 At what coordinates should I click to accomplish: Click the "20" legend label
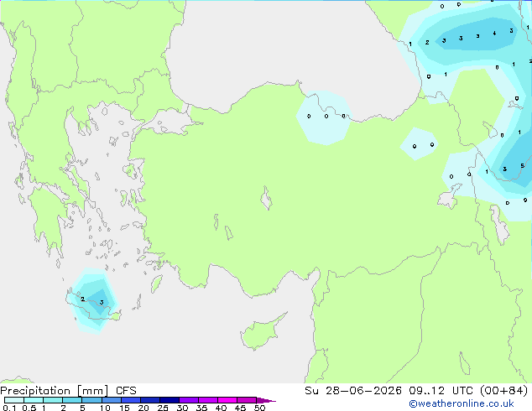click(143, 408)
